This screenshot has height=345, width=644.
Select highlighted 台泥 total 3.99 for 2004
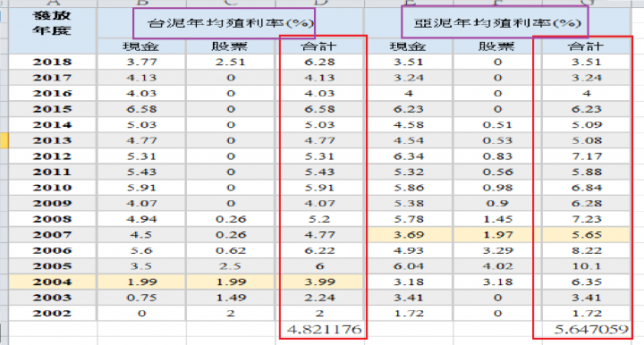pos(319,282)
